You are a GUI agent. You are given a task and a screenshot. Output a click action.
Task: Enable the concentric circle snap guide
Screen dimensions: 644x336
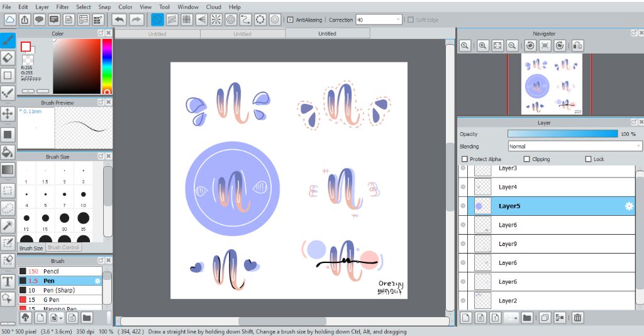(231, 20)
